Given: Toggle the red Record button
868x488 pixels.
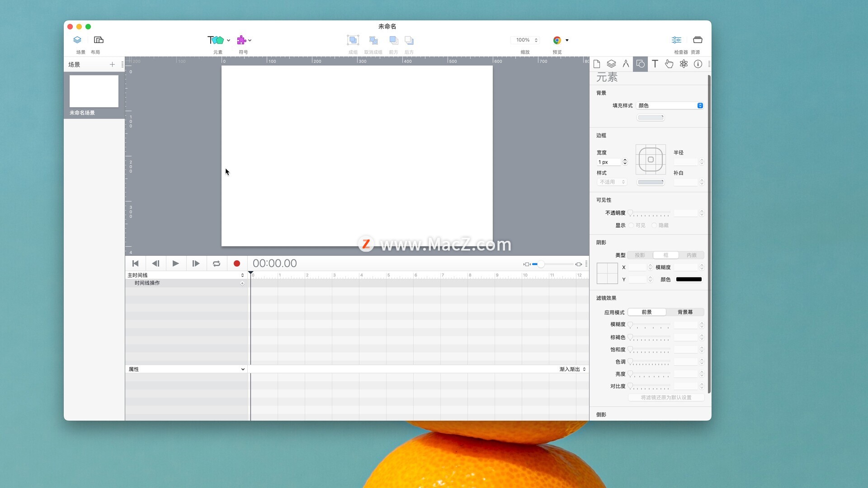Looking at the screenshot, I should [237, 263].
